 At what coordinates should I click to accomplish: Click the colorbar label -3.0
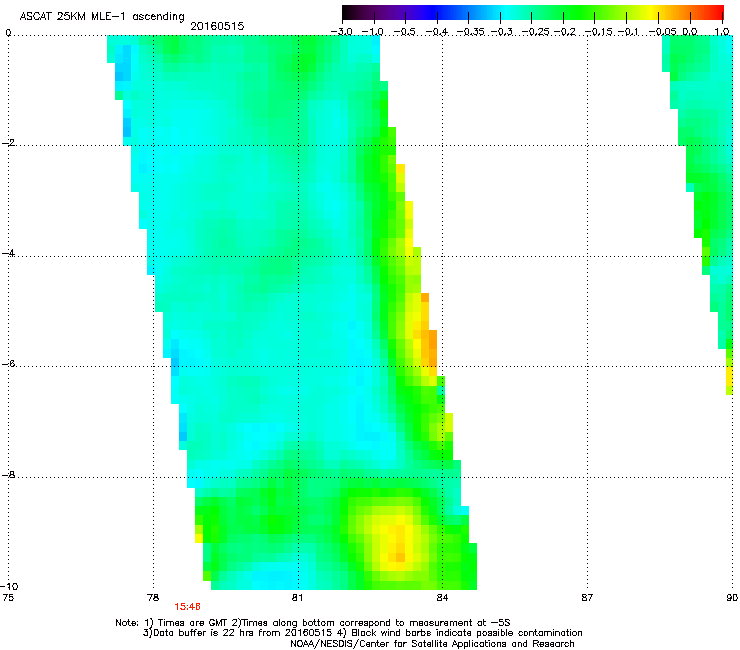coord(341,32)
